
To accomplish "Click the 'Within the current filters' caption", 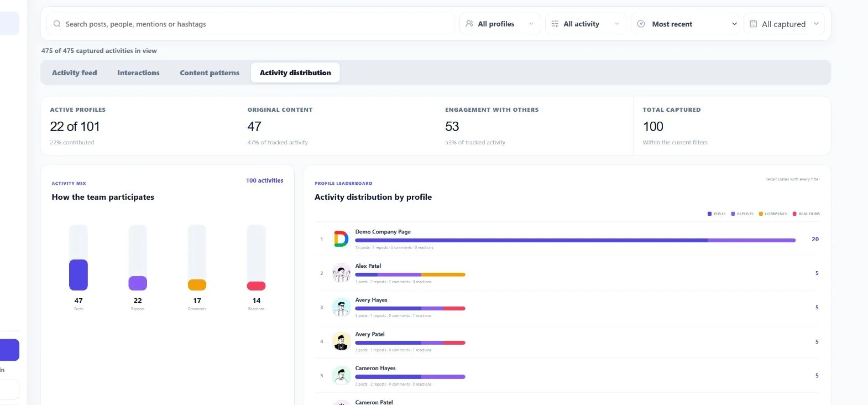I will (x=675, y=143).
